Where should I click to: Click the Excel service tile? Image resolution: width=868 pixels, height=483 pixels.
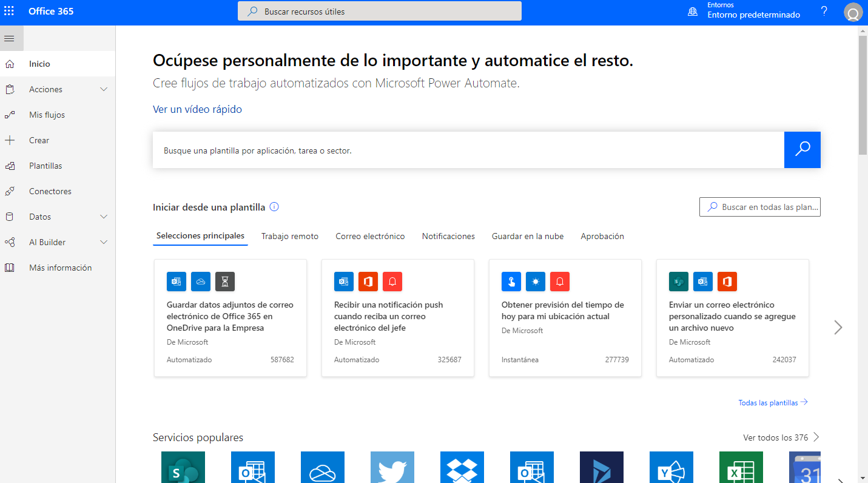point(741,467)
